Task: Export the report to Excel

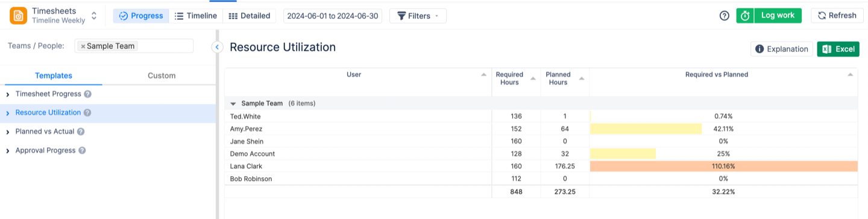Action: 838,49
